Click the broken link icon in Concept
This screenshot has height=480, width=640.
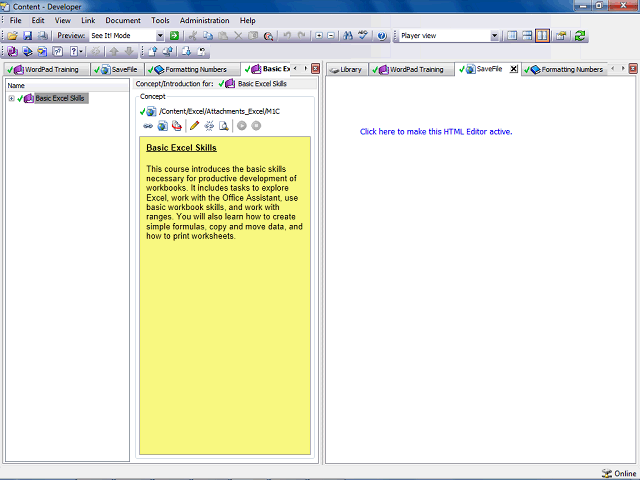[209, 126]
